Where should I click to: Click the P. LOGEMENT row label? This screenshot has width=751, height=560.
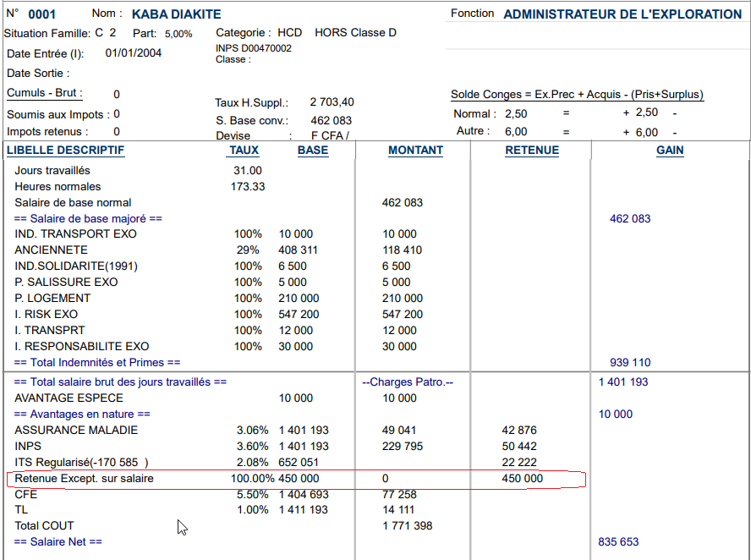pyautogui.click(x=52, y=299)
